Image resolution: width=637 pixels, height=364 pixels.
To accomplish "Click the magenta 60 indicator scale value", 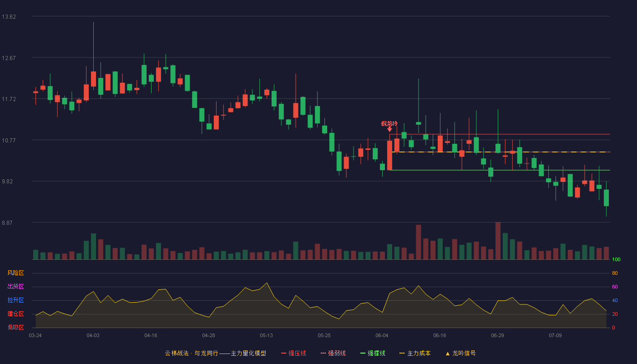I will pyautogui.click(x=615, y=287).
